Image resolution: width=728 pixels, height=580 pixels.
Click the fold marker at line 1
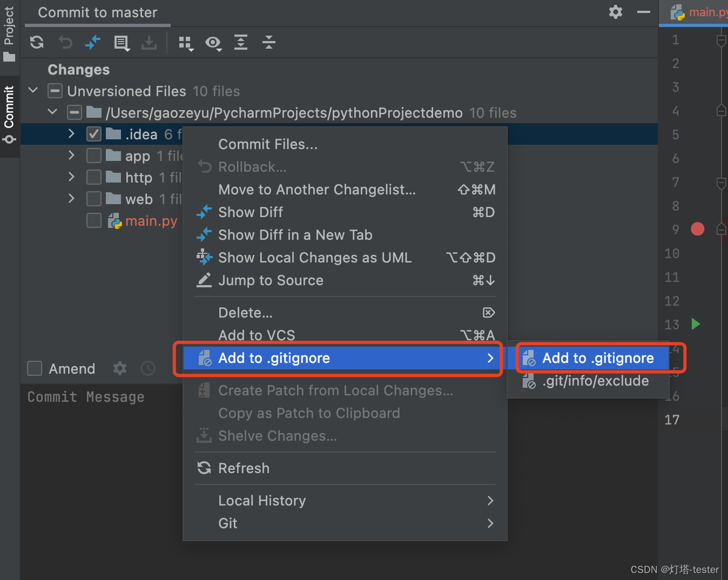(x=721, y=41)
